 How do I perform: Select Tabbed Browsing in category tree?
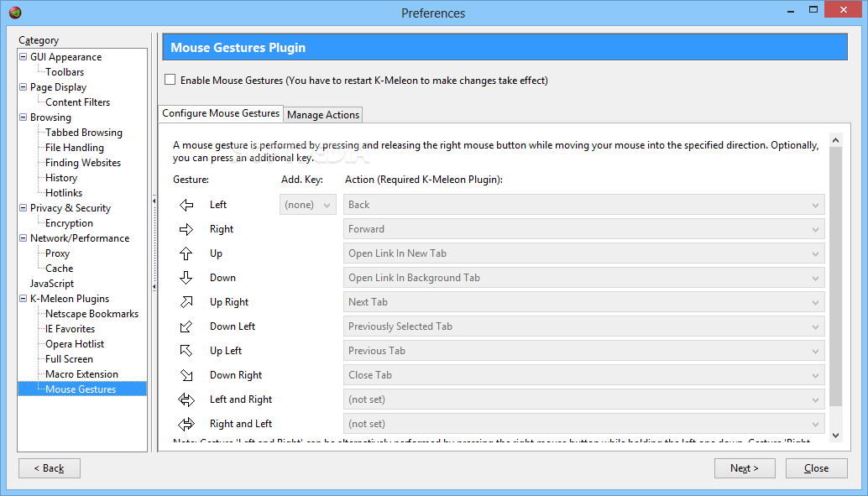[x=84, y=133]
